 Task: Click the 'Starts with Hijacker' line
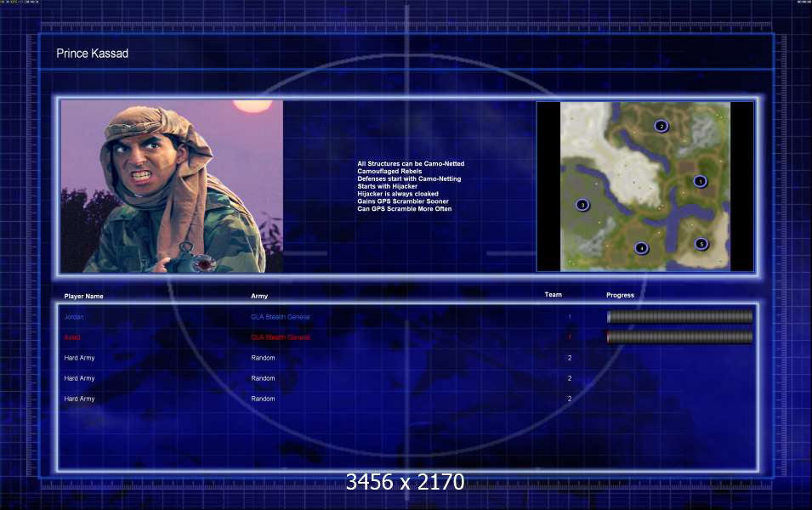point(388,186)
